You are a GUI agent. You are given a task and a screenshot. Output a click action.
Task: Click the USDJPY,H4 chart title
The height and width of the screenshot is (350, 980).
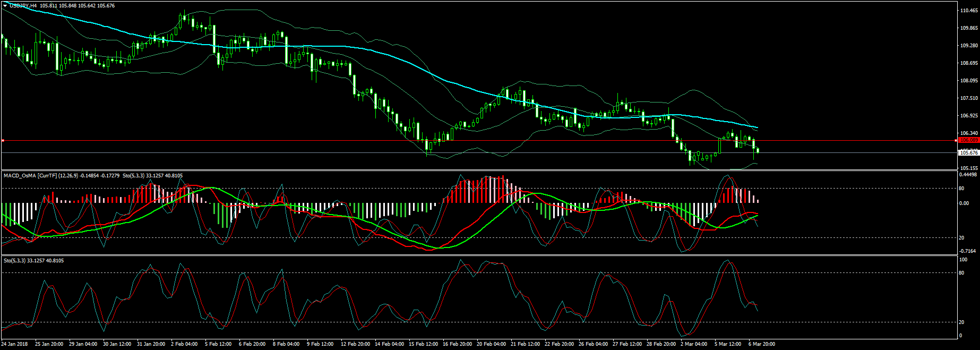24,5
